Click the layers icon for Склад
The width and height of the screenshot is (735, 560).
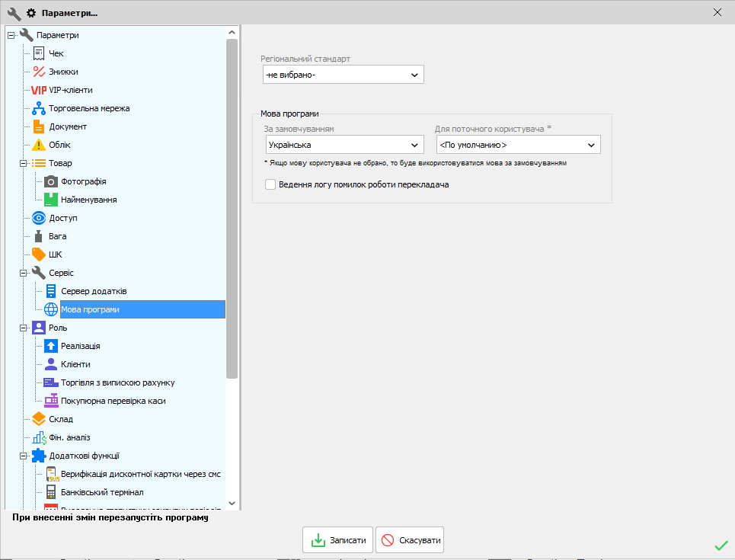pyautogui.click(x=39, y=419)
